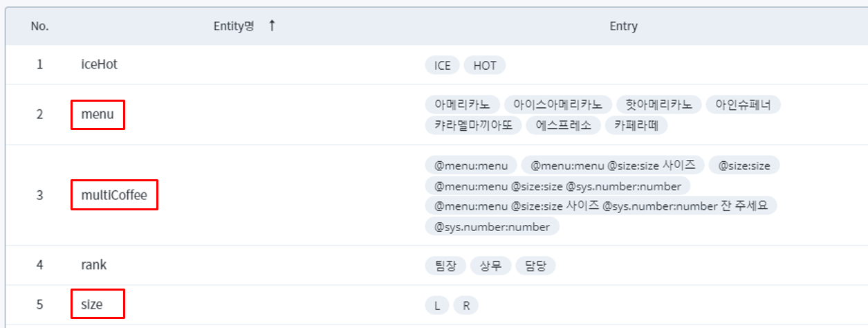Open the size entity
The image size is (868, 328).
[x=92, y=304]
